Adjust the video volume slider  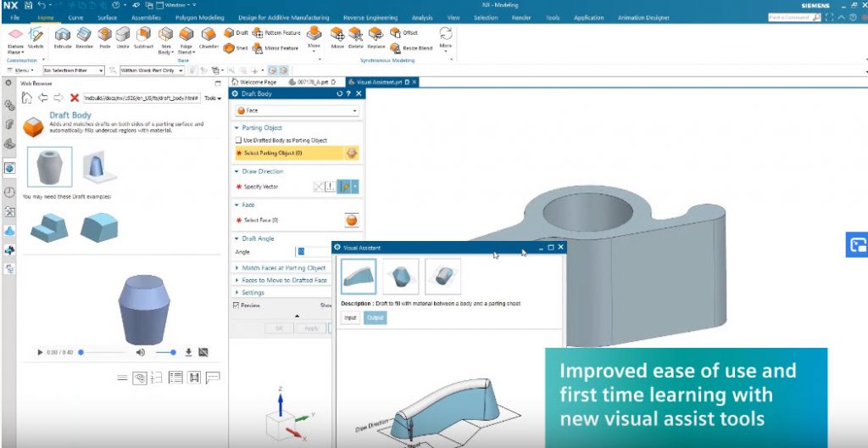point(166,352)
